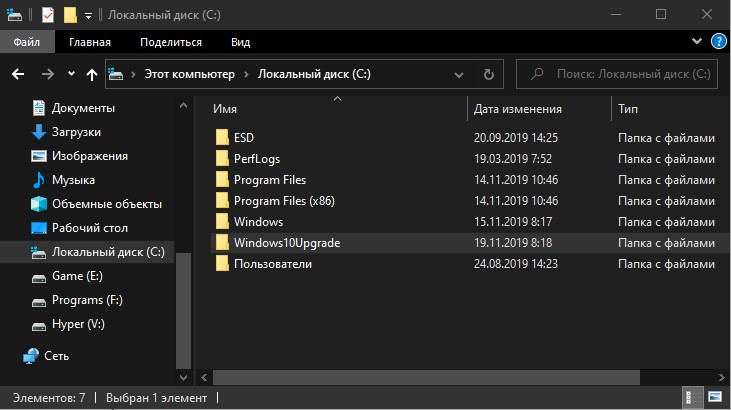Go back with the left arrow
731x410 pixels.
18,74
